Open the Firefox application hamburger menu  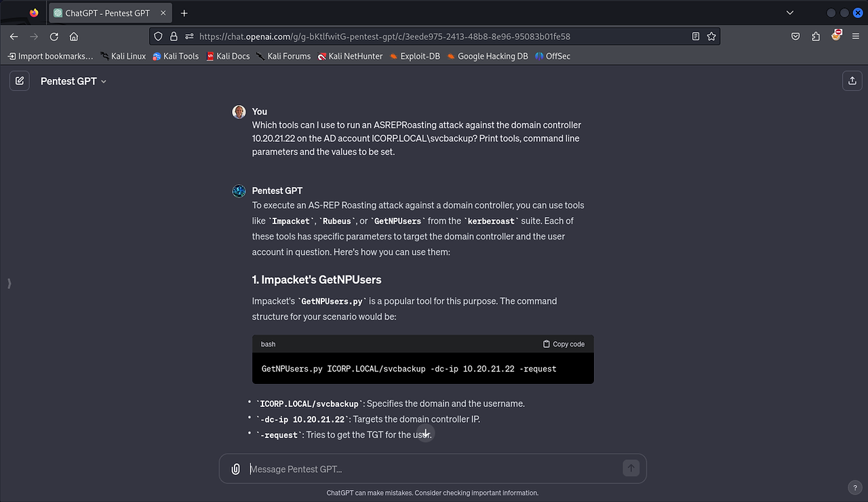tap(856, 37)
